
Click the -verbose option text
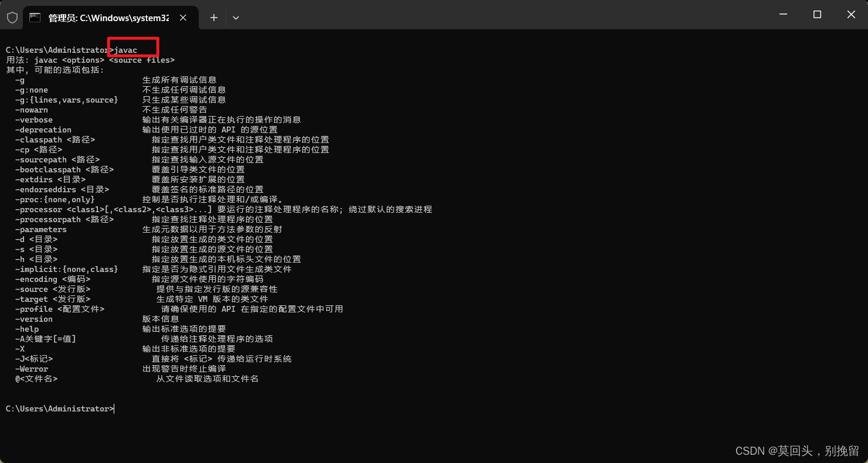click(34, 120)
